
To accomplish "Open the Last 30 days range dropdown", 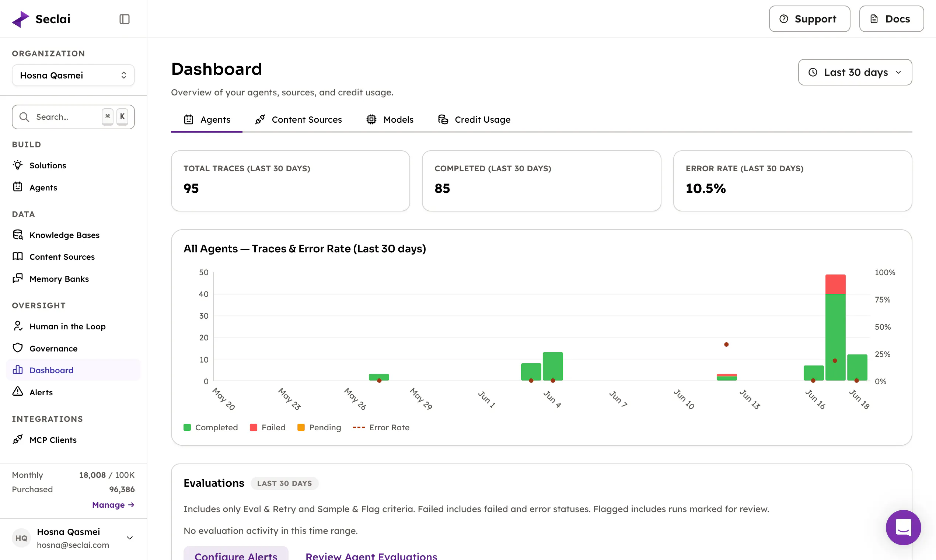I will [x=855, y=72].
